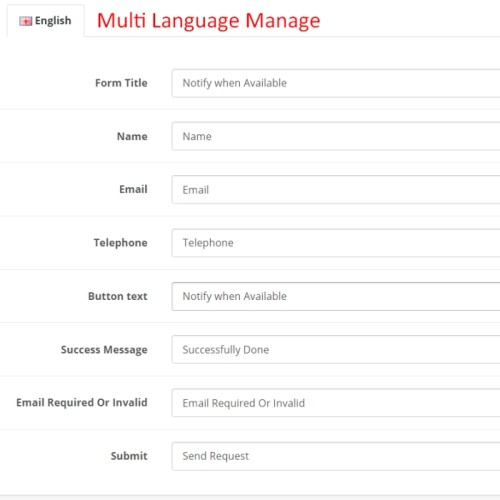Select the Email text field
This screenshot has height=500, width=500.
coord(336,190)
